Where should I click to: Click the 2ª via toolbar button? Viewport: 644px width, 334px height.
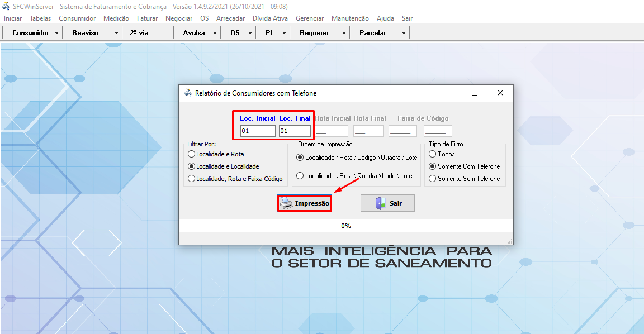[139, 33]
